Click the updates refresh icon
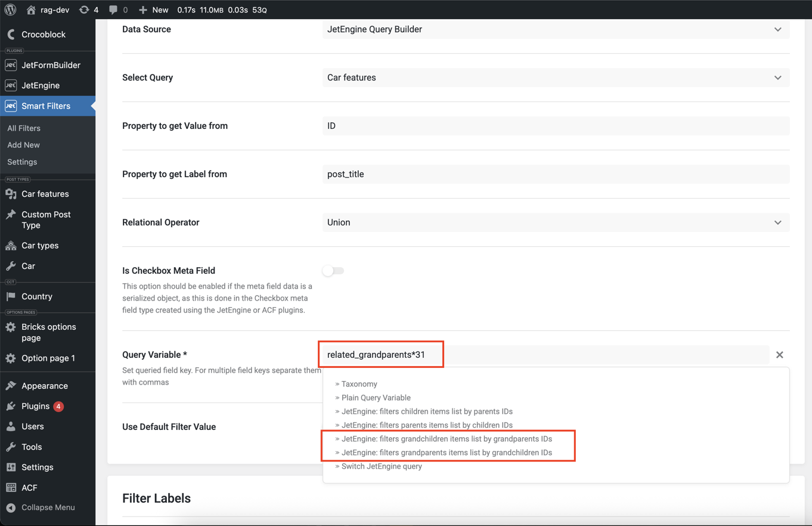This screenshot has width=812, height=526. coord(84,10)
